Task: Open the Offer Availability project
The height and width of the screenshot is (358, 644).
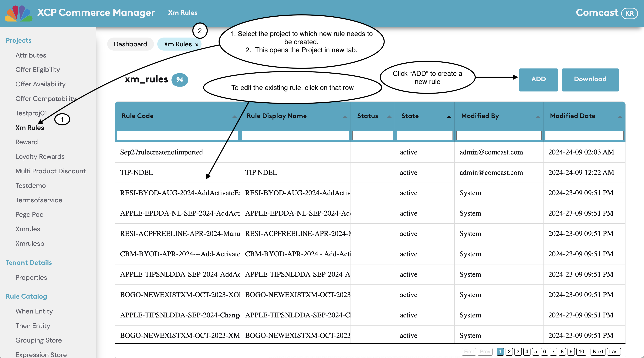Action: pyautogui.click(x=40, y=84)
